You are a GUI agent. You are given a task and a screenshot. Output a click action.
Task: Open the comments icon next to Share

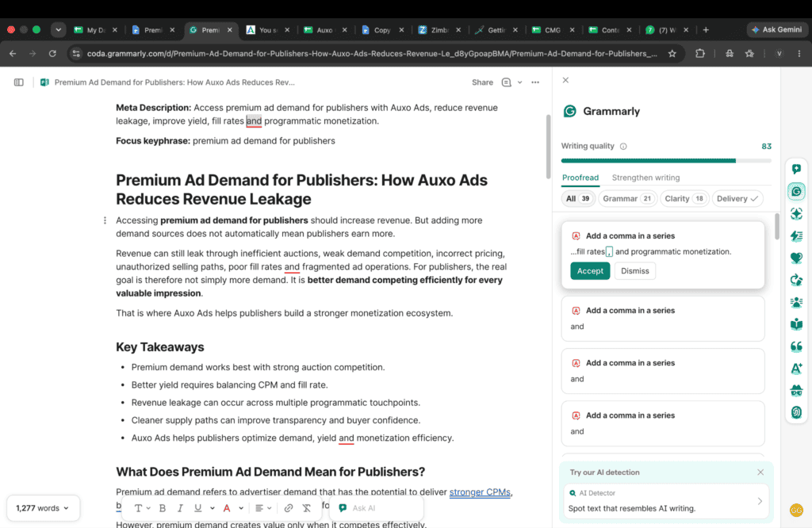pos(507,82)
